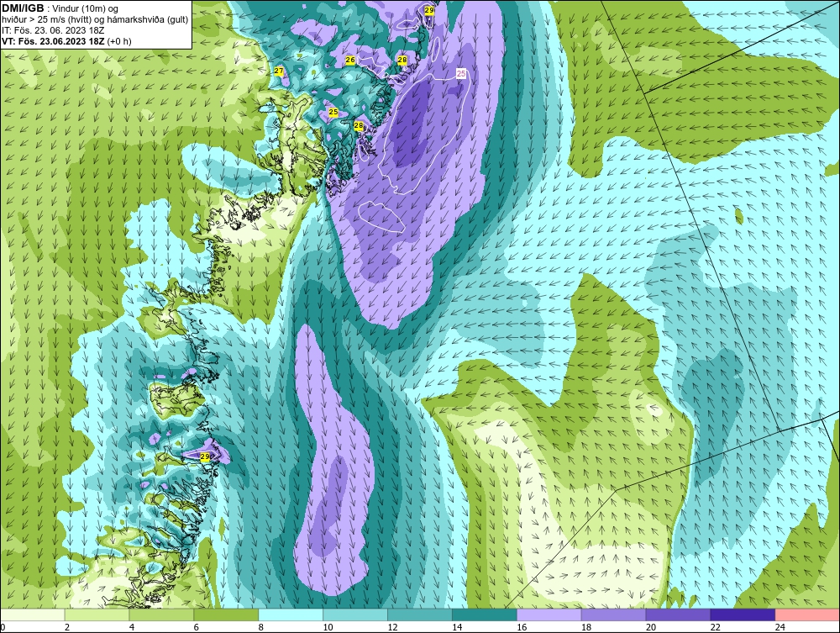Click the 'IT: Fös. 23. 06. 2023 18Z' line

tap(52, 30)
